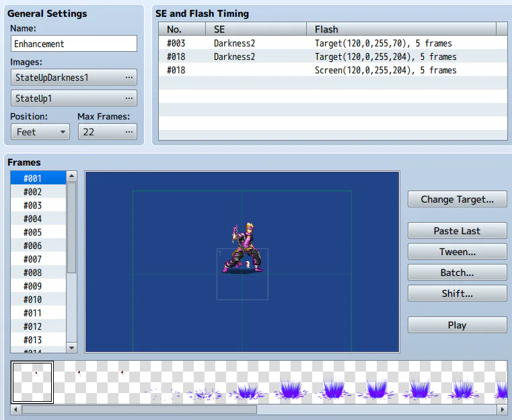Screen dimensions: 512x420
Task: Select the sixth pattern cell with growing purple burst
Action: (248, 382)
